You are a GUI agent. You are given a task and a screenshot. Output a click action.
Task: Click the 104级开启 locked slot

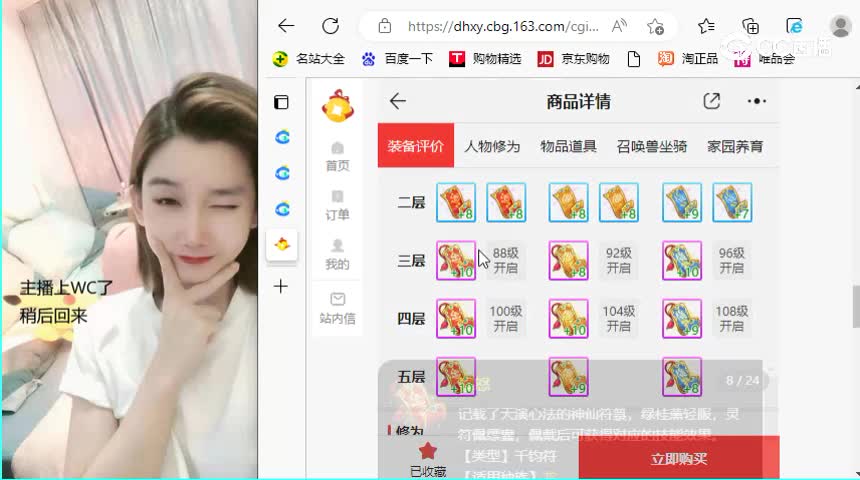[619, 319]
